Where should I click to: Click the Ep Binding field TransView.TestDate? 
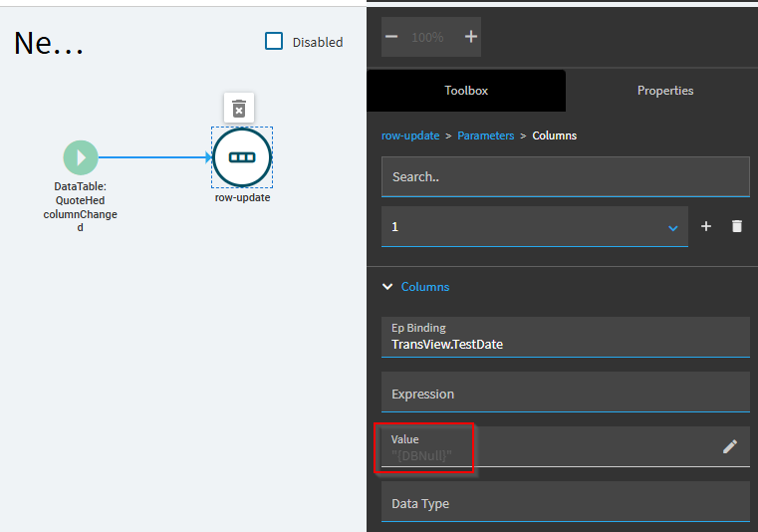565,337
